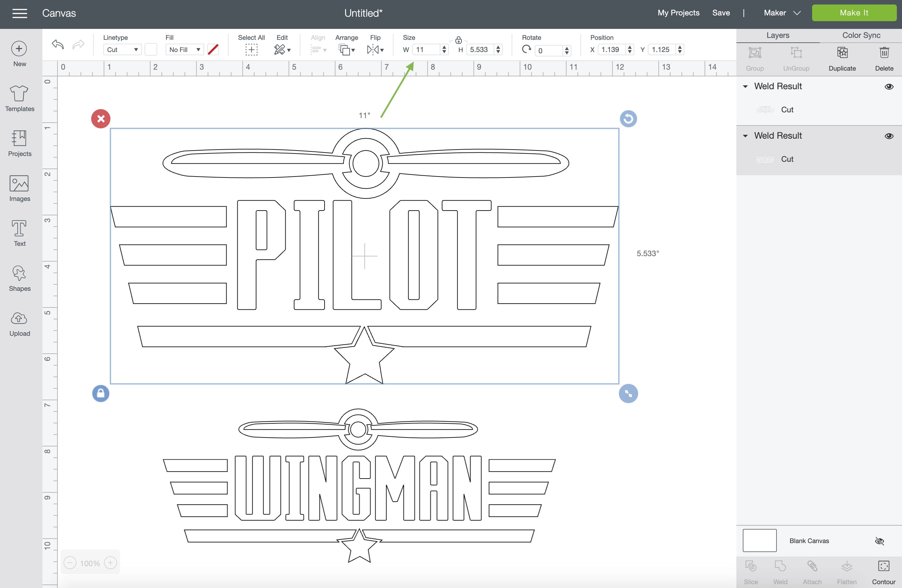This screenshot has width=902, height=588.
Task: Hide the second Weld Result layer
Action: point(889,136)
